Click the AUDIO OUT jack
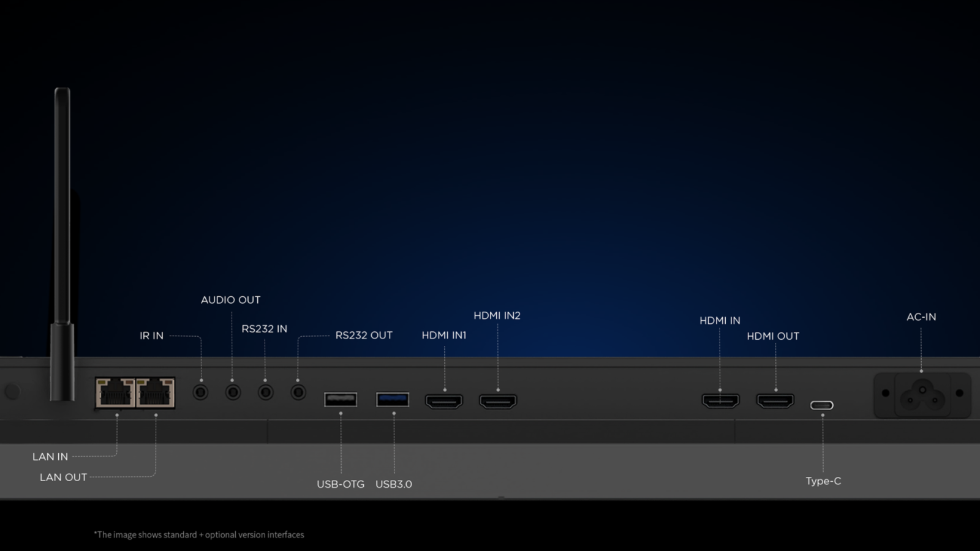The height and width of the screenshot is (551, 980). coord(233,391)
